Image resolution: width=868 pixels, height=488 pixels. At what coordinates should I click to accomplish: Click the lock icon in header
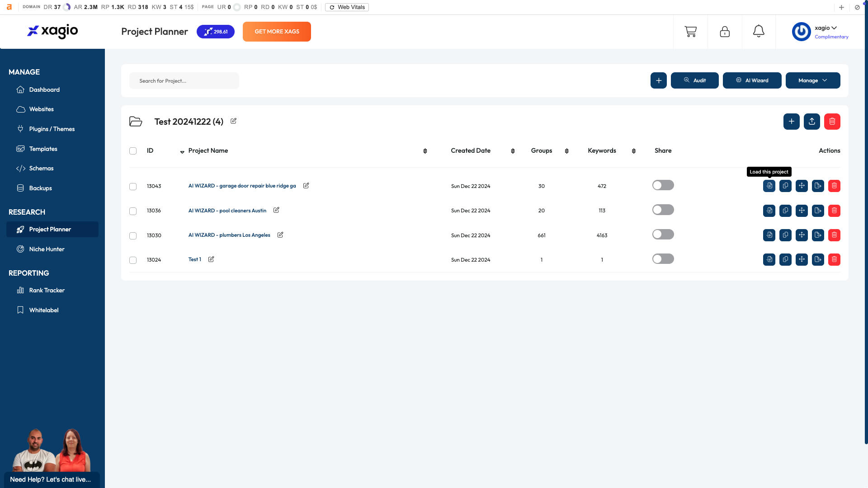click(725, 32)
